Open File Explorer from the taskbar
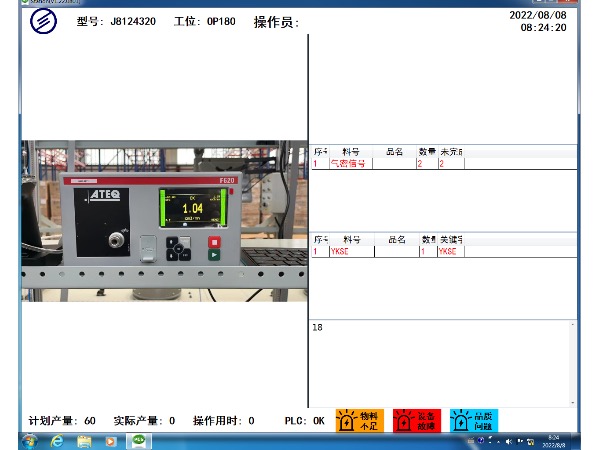600x450 pixels. [x=85, y=440]
